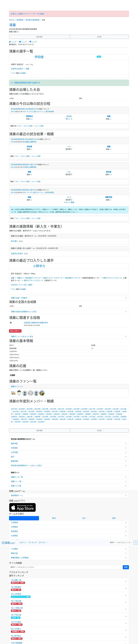The image size is (138, 644).
Task: Open 熊谷商 team link
Action: 109,172
